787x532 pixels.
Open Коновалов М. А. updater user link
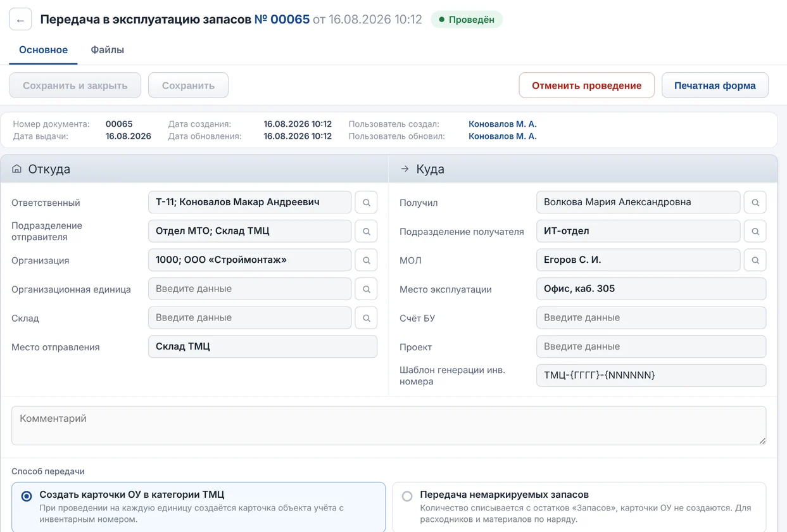[x=503, y=136]
